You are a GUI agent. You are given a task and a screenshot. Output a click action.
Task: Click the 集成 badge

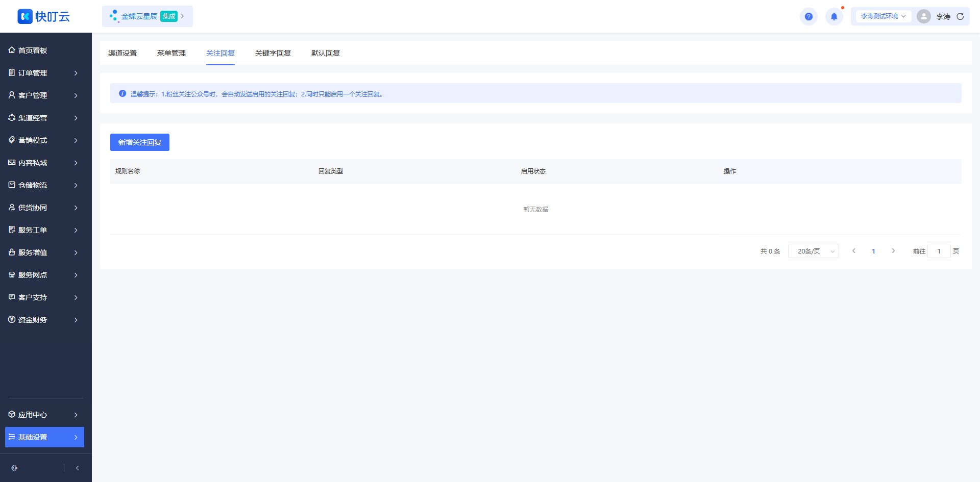[x=169, y=16]
